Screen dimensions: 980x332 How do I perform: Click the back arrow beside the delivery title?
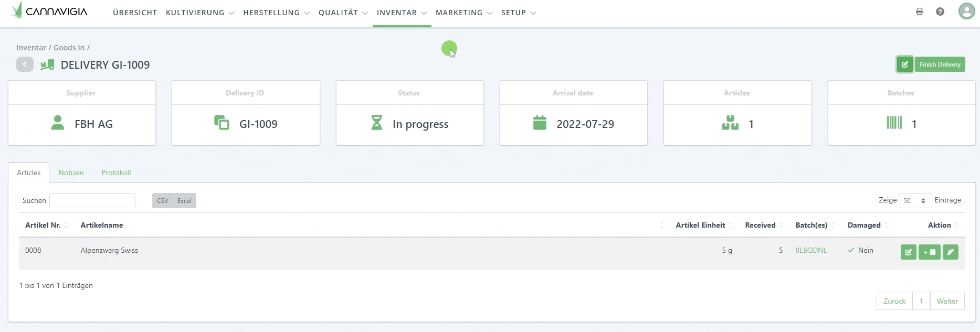25,65
